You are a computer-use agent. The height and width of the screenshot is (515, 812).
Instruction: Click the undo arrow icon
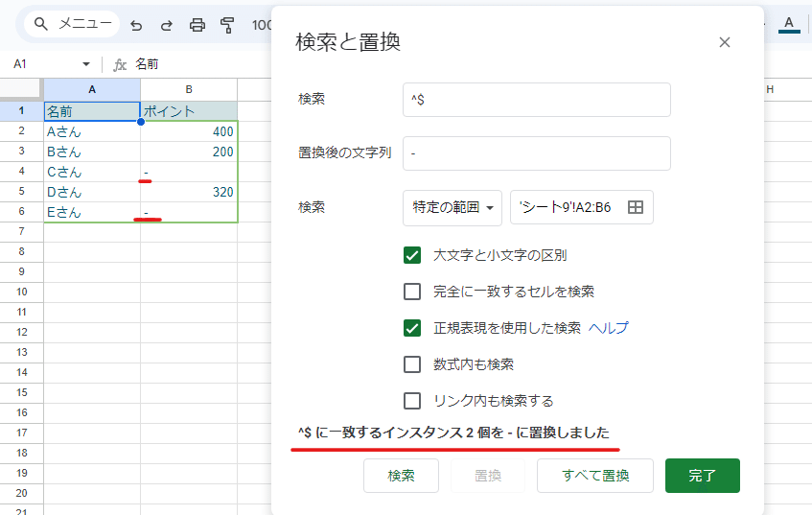click(x=136, y=25)
